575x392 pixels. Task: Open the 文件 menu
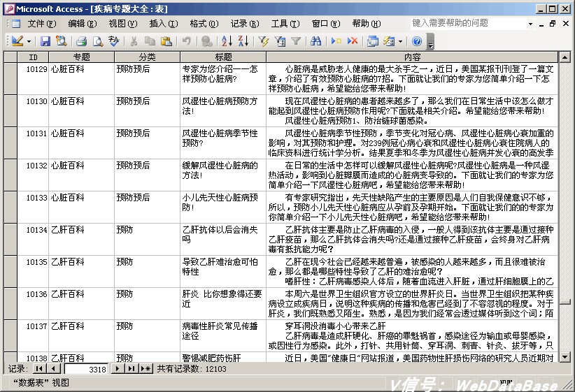[x=42, y=24]
